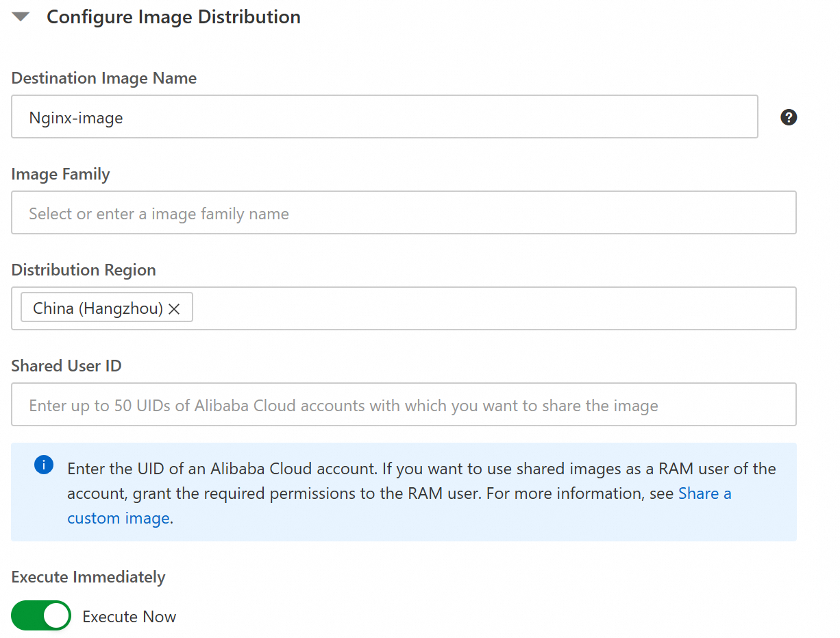Click the blue info circle icon
Image resolution: width=840 pixels, height=638 pixels.
click(x=43, y=465)
